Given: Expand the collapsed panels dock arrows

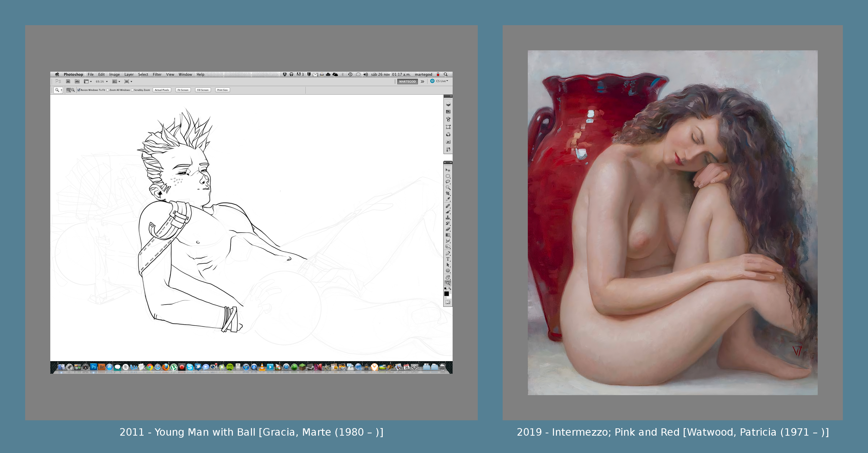Looking at the screenshot, I should [451, 96].
